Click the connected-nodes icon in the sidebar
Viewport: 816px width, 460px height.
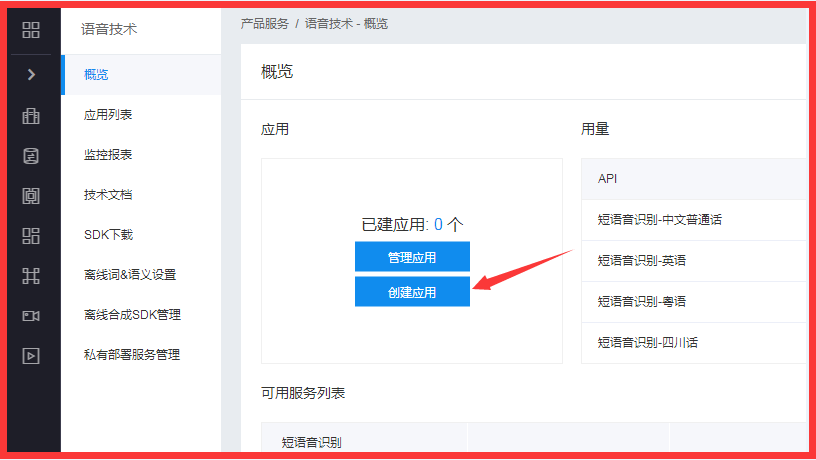click(x=31, y=276)
